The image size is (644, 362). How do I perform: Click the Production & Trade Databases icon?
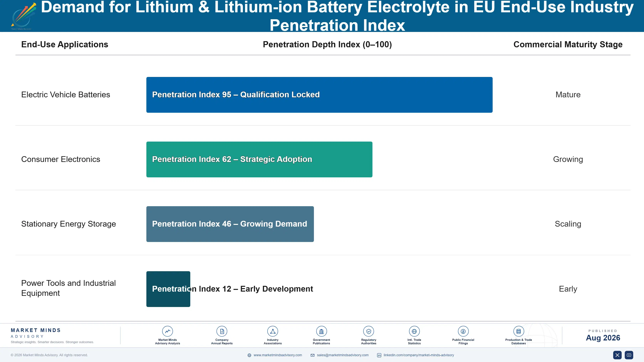[x=518, y=331]
